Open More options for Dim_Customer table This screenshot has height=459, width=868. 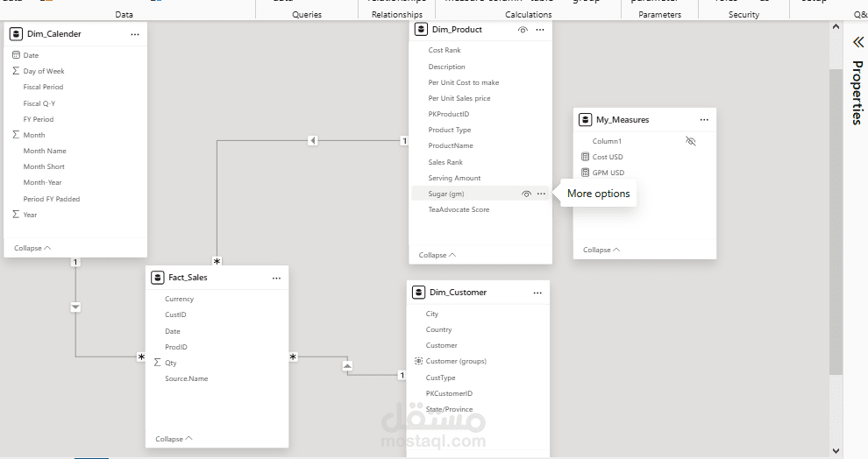(537, 293)
